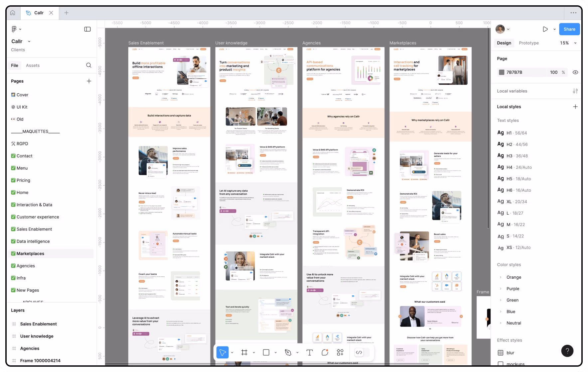
Task: Click the Home icon in the tab bar
Action: 13,13
